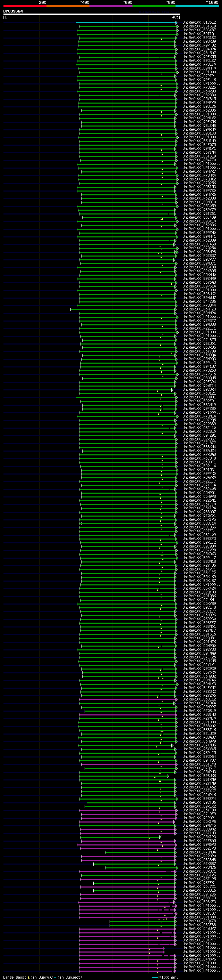This screenshot has width=222, height=980.
Task: Click the UniRef100_Q8L5A7 label
Action: (199, 53)
